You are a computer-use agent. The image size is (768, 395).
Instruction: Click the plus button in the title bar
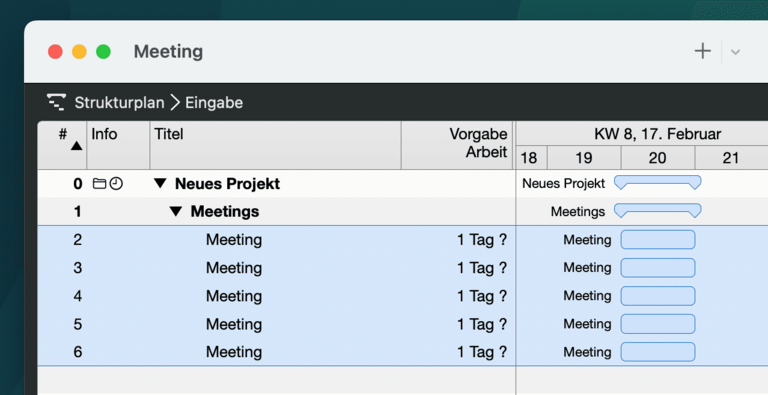(702, 51)
